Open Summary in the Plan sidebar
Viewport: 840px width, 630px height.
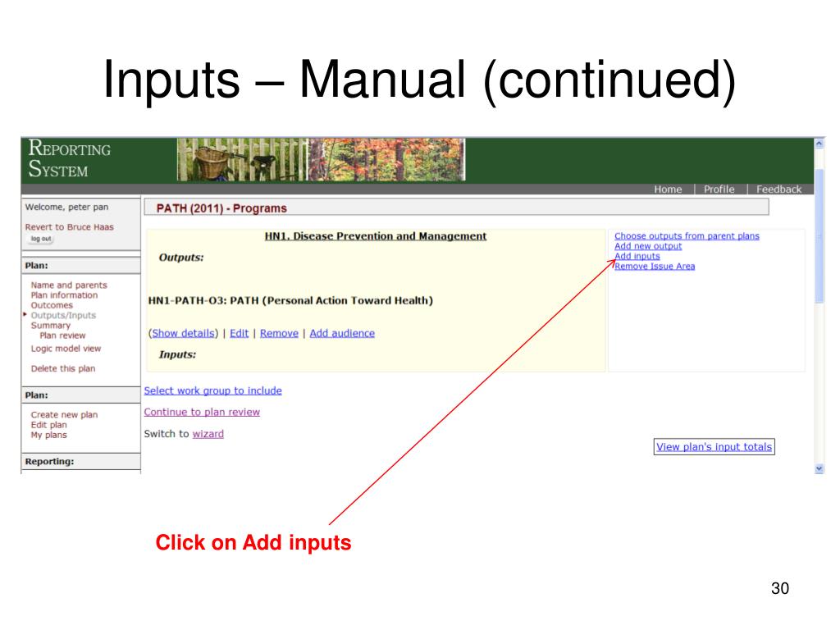pyautogui.click(x=50, y=326)
